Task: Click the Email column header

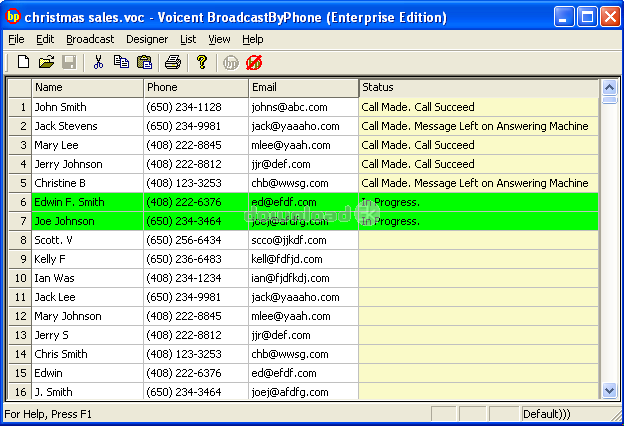Action: pyautogui.click(x=303, y=88)
